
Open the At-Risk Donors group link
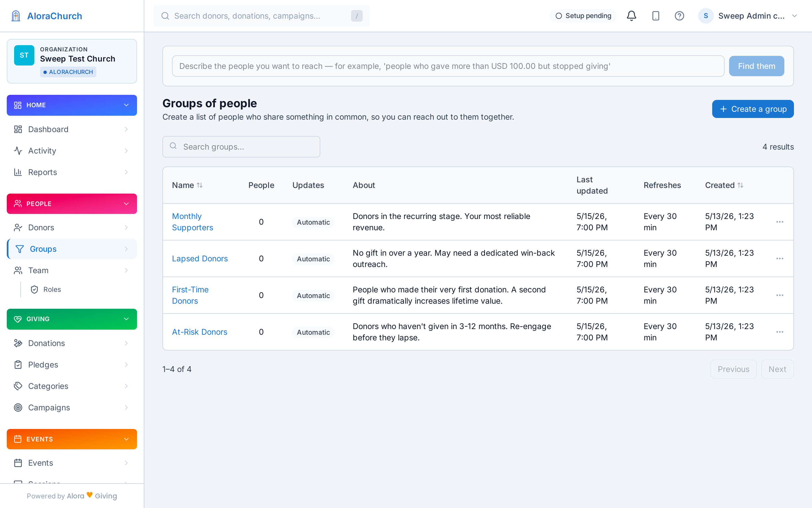(x=199, y=332)
